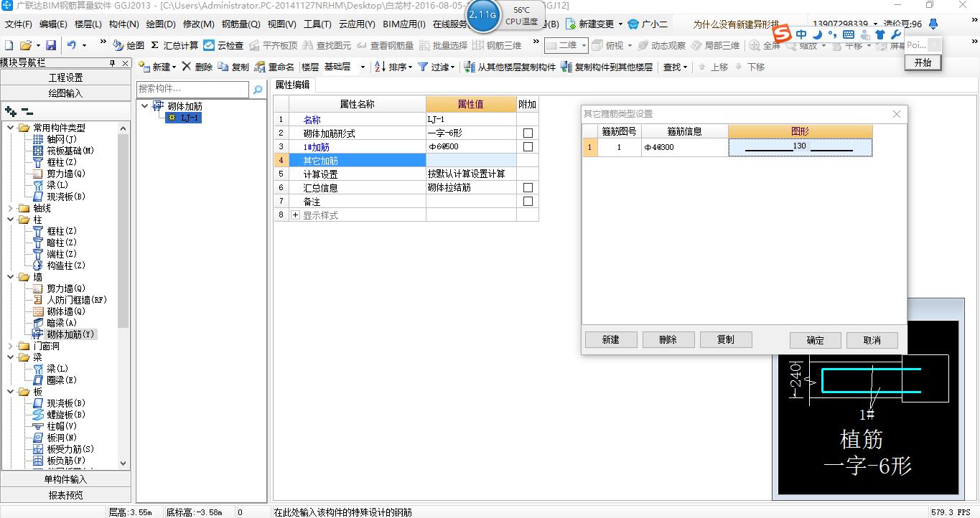This screenshot has width=980, height=518.
Task: Run 汇总计算 summary calculation
Action: click(174, 45)
